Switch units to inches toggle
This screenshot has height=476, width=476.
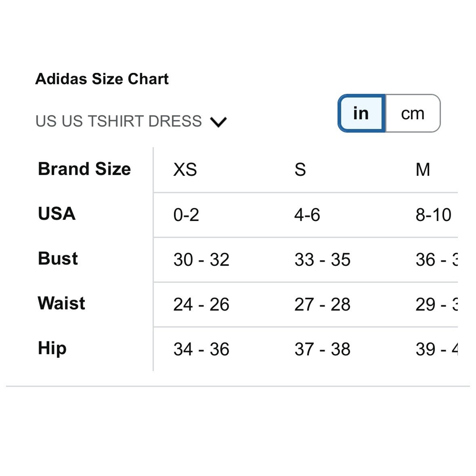[362, 113]
